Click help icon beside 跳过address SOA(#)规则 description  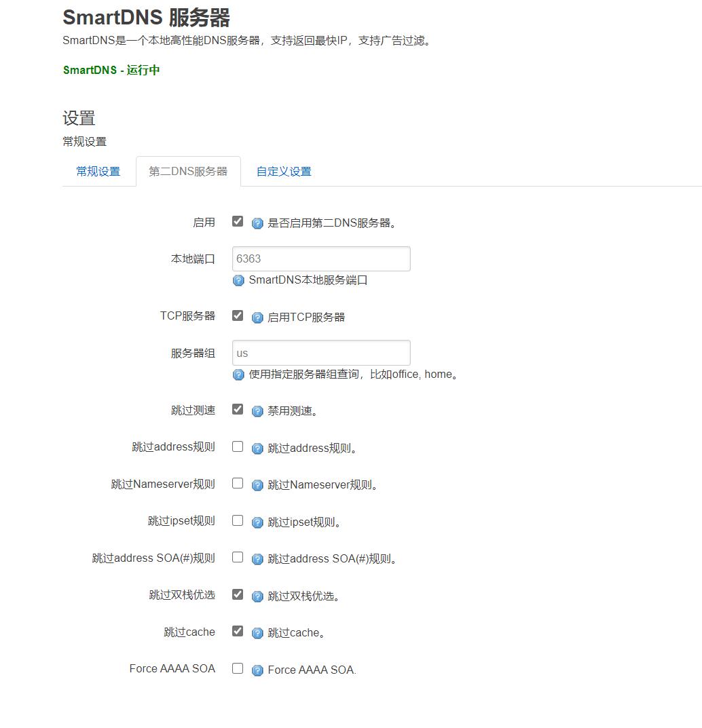point(257,560)
